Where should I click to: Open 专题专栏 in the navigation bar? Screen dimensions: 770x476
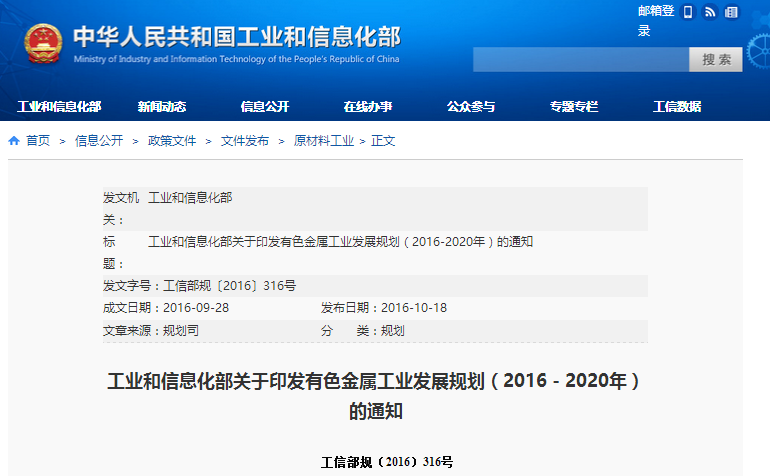574,107
